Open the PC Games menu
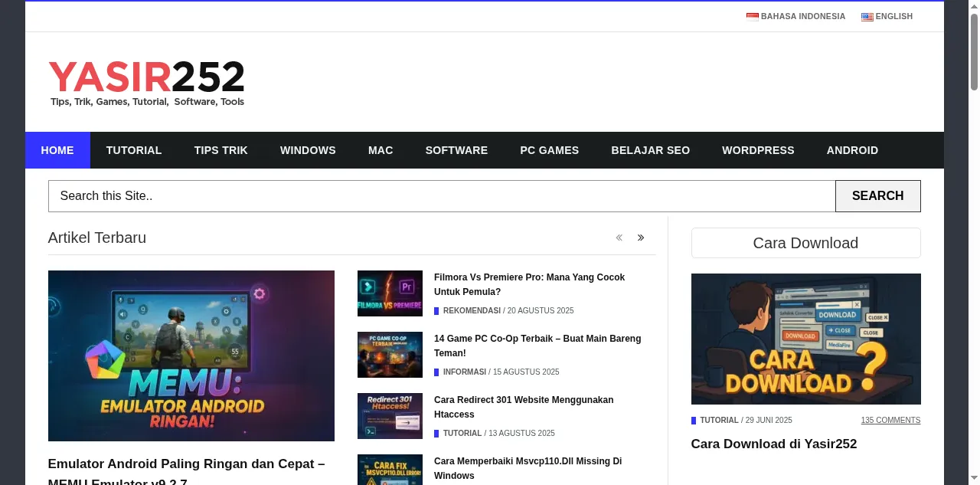Viewport: 980px width, 485px height. pyautogui.click(x=550, y=150)
